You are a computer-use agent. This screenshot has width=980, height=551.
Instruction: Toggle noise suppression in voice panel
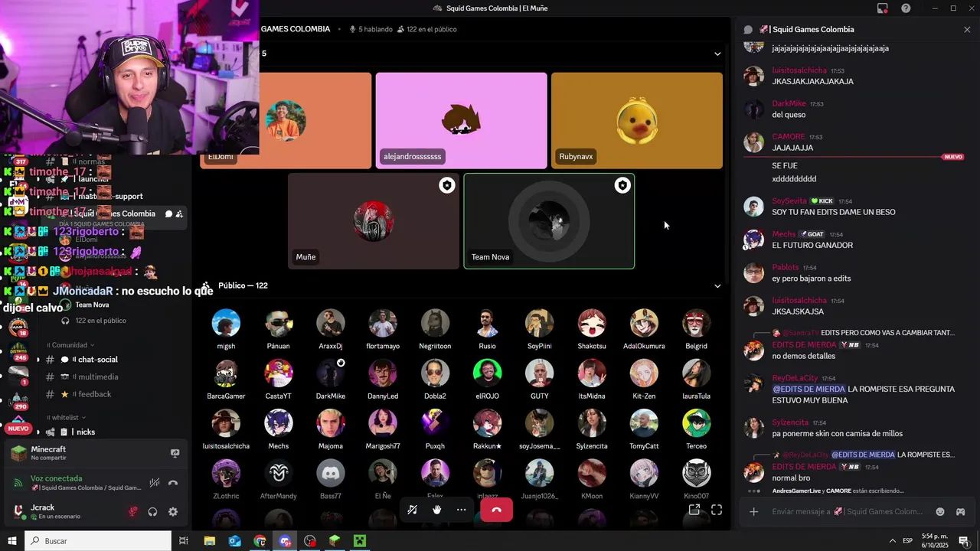[x=155, y=483]
